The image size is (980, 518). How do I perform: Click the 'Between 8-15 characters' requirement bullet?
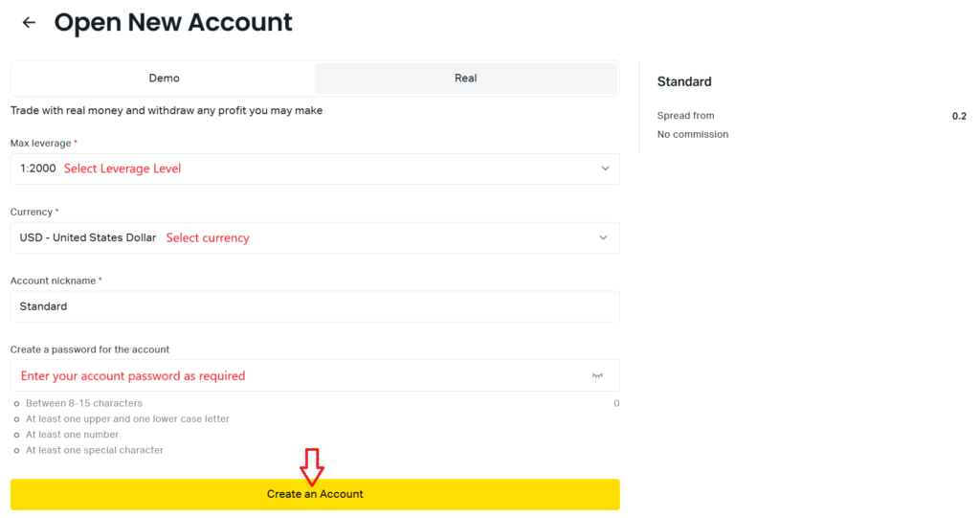click(x=84, y=403)
